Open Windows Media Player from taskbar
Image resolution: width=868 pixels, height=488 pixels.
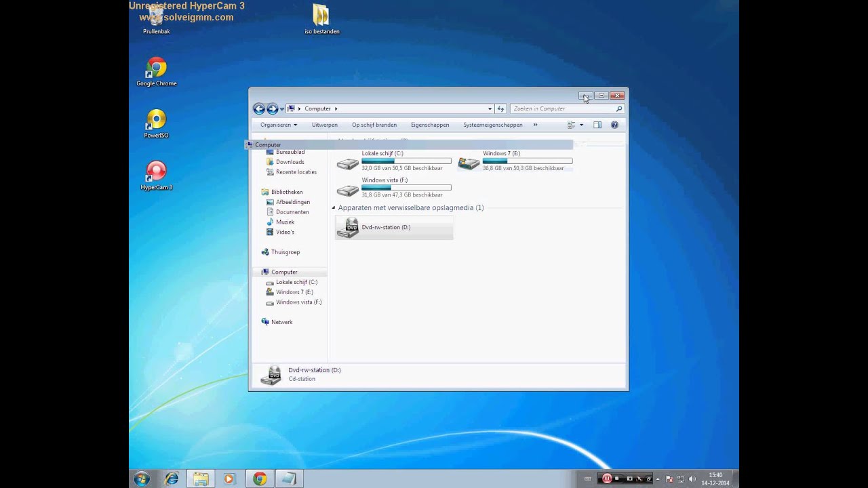[229, 479]
